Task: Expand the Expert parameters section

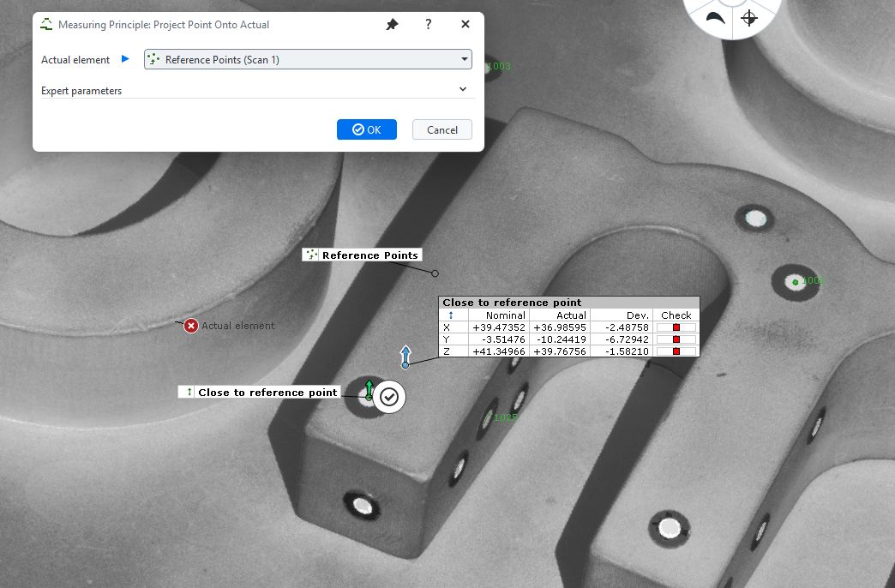Action: point(463,89)
